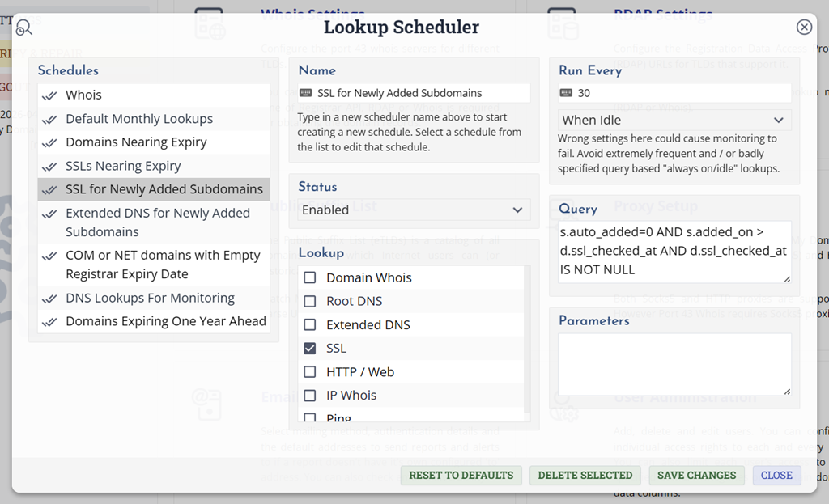Click the SAVE CHANGES button
The image size is (829, 504).
point(696,475)
